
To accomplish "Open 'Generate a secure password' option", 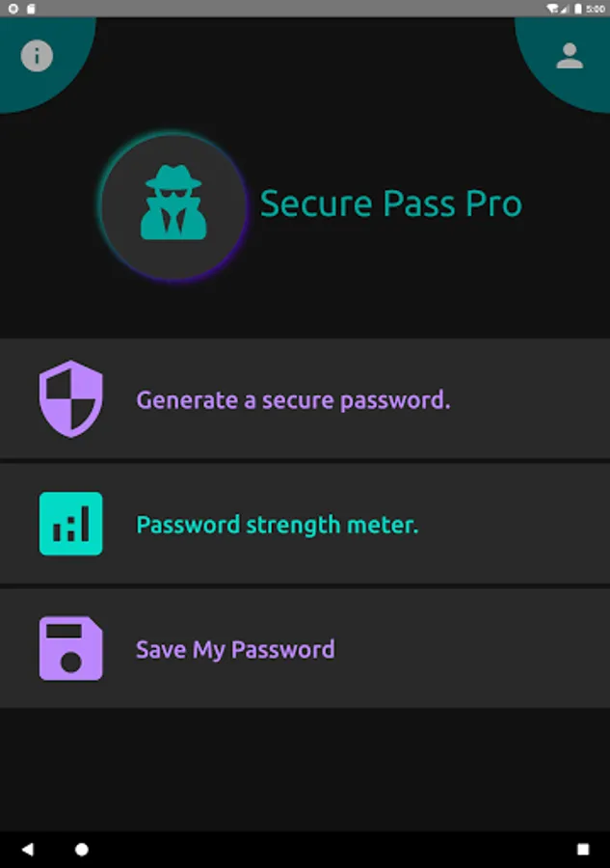I will point(294,398).
